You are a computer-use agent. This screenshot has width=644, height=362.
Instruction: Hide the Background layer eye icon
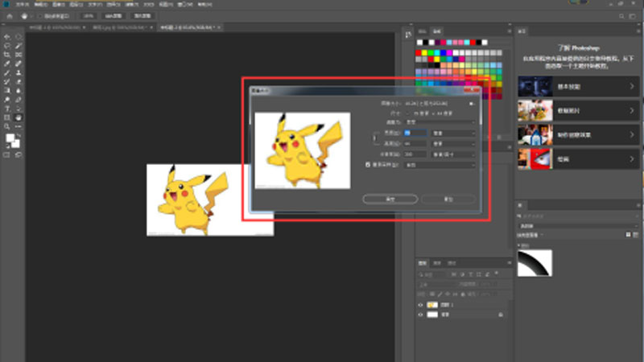click(420, 315)
